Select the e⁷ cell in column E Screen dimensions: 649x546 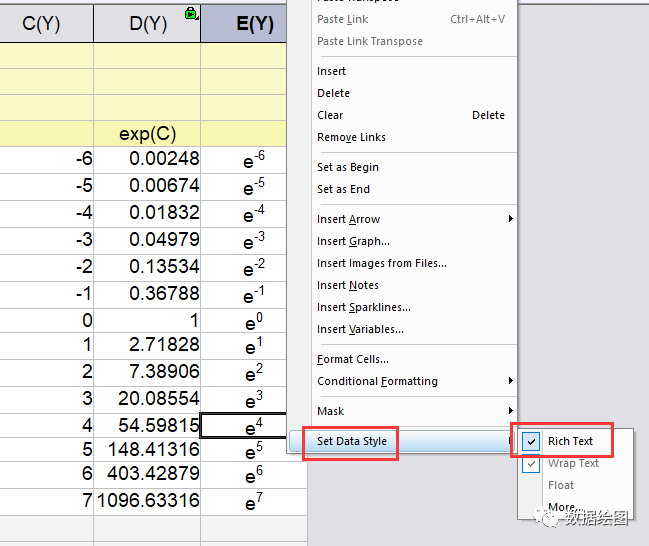point(254,501)
